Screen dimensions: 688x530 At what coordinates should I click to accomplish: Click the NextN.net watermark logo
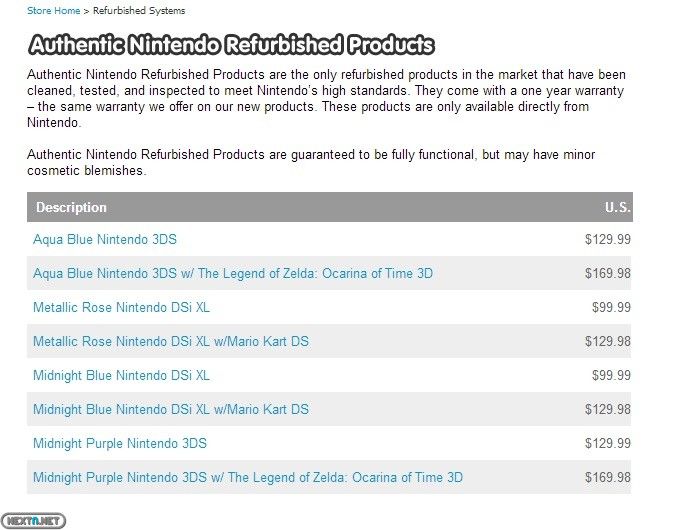click(x=33, y=521)
